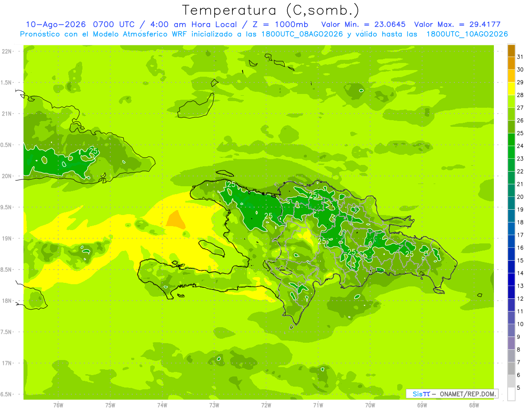Pick the orange color segment between 30 and 31

pos(511,63)
